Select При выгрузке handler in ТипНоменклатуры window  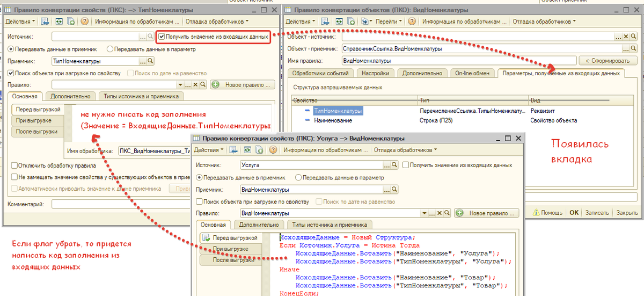click(37, 120)
